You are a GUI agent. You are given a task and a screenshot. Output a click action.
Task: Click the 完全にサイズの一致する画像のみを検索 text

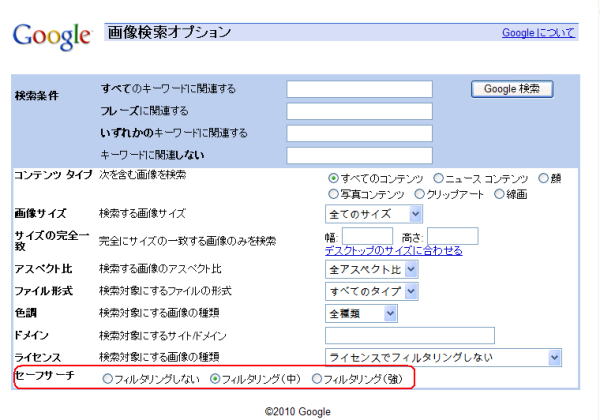[x=188, y=241]
